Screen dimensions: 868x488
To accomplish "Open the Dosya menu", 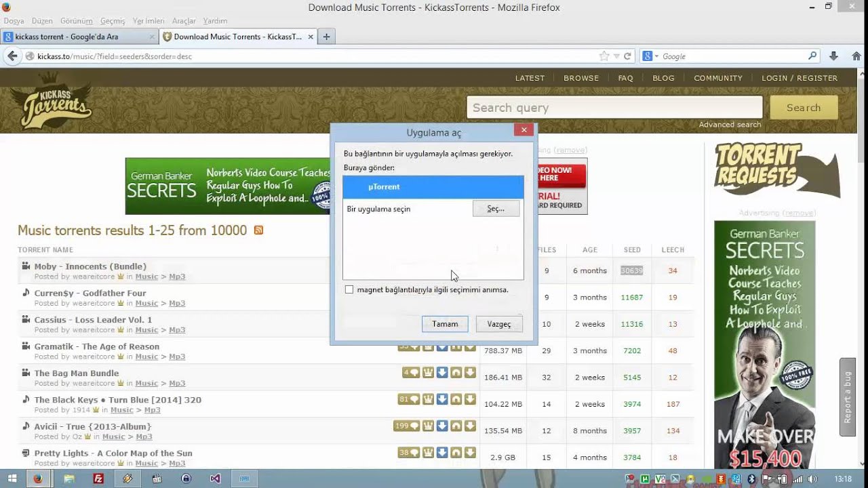I will coord(14,21).
